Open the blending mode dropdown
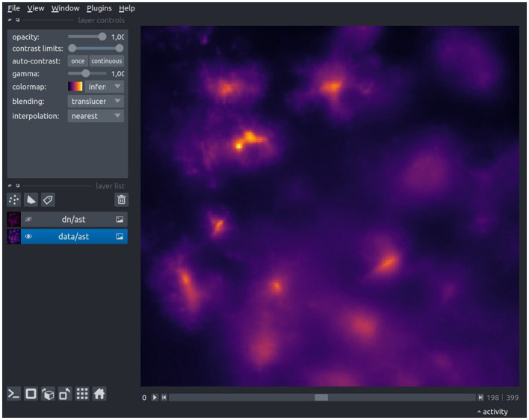The height and width of the screenshot is (420, 529). point(96,101)
